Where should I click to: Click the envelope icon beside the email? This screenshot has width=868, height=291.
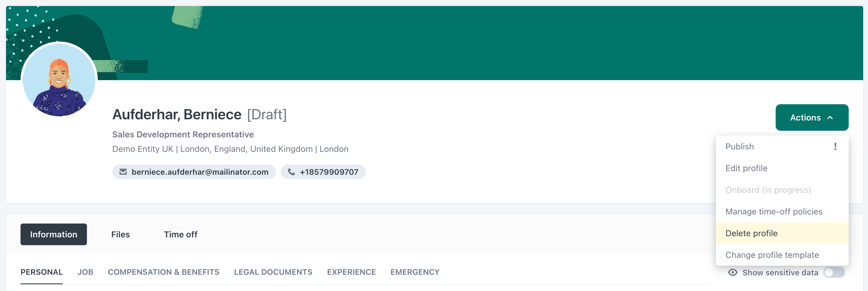[x=123, y=172]
